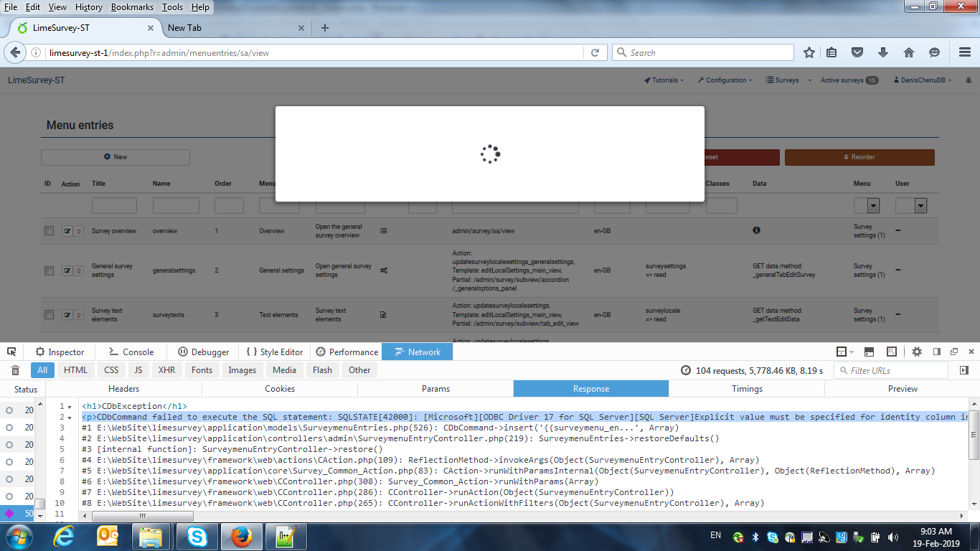The image size is (980, 551).
Task: Click the vertical scrollbar of the Response panel
Action: (x=974, y=435)
